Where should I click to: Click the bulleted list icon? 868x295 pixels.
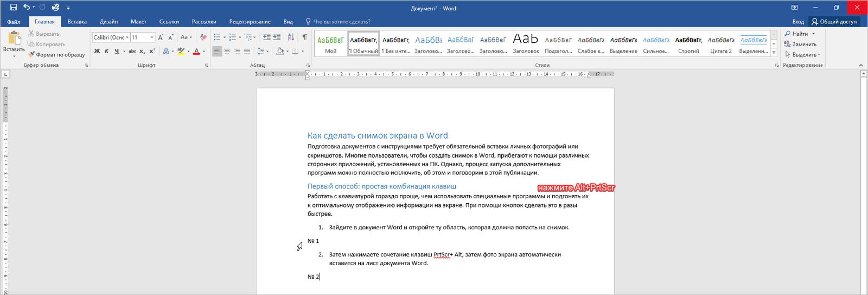pyautogui.click(x=216, y=37)
